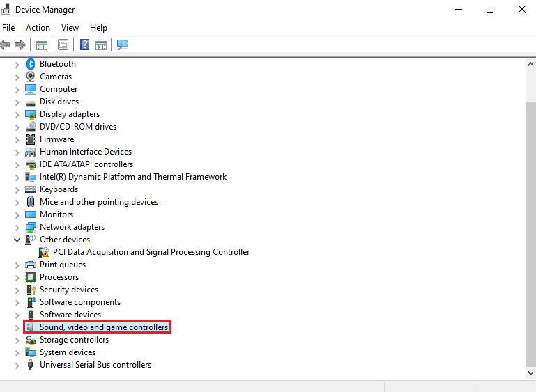Expand the Processors node

(x=17, y=278)
